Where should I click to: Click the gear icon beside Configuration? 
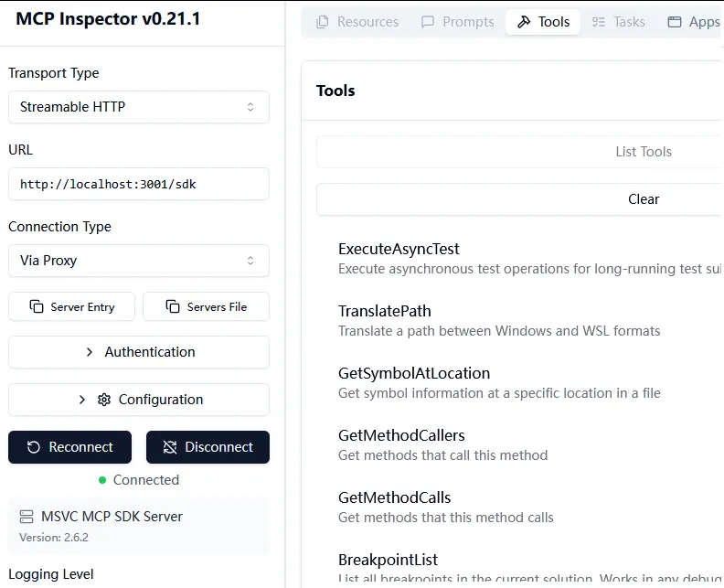coord(104,400)
